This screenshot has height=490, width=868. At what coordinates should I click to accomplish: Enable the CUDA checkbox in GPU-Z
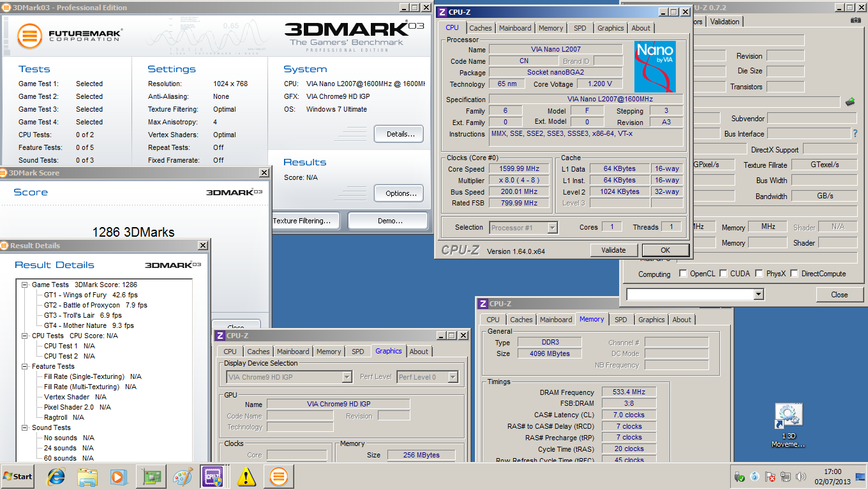(x=723, y=274)
